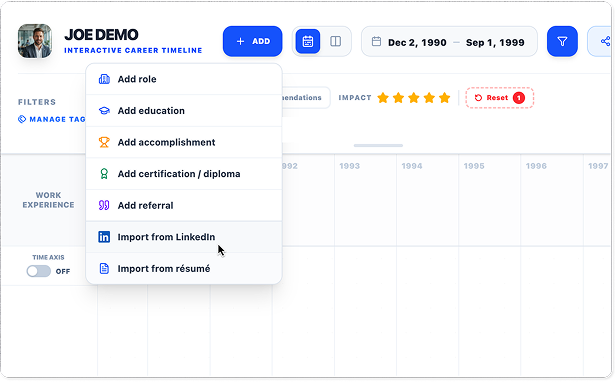This screenshot has width=615, height=382.
Task: Switch to the calendar timeline view icon
Action: point(308,41)
